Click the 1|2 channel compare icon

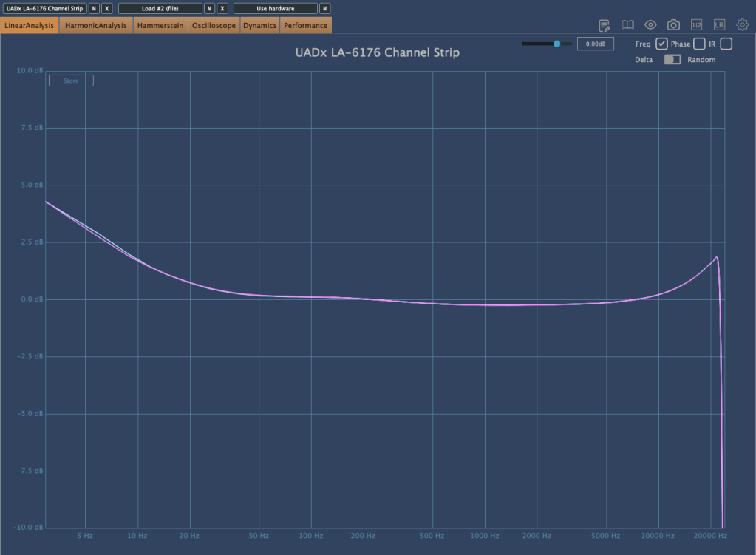pos(696,25)
